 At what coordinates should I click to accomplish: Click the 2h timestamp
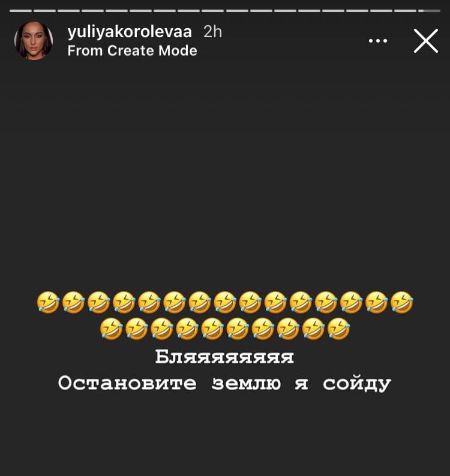212,32
